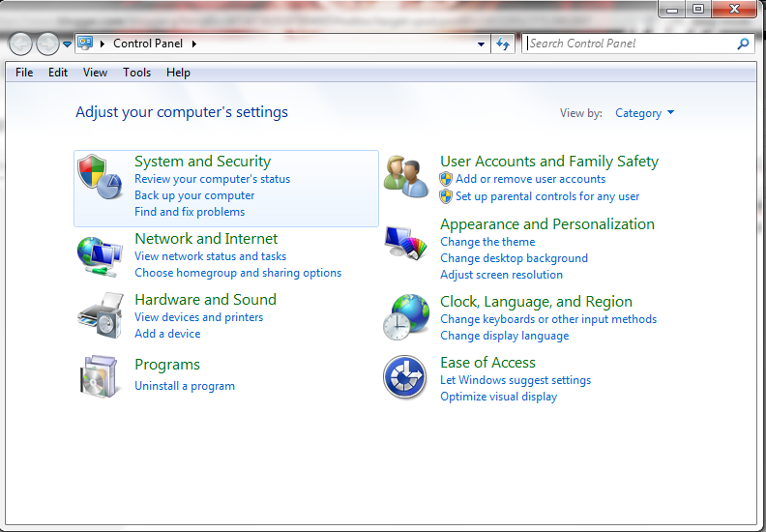
Task: Open the Hardware and Sound printer icon
Action: pyautogui.click(x=101, y=315)
